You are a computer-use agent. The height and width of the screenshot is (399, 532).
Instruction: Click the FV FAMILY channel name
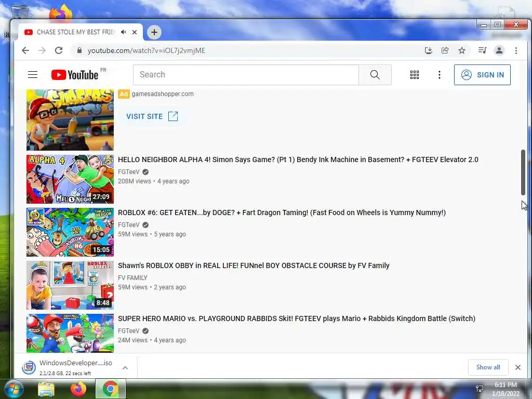click(132, 278)
